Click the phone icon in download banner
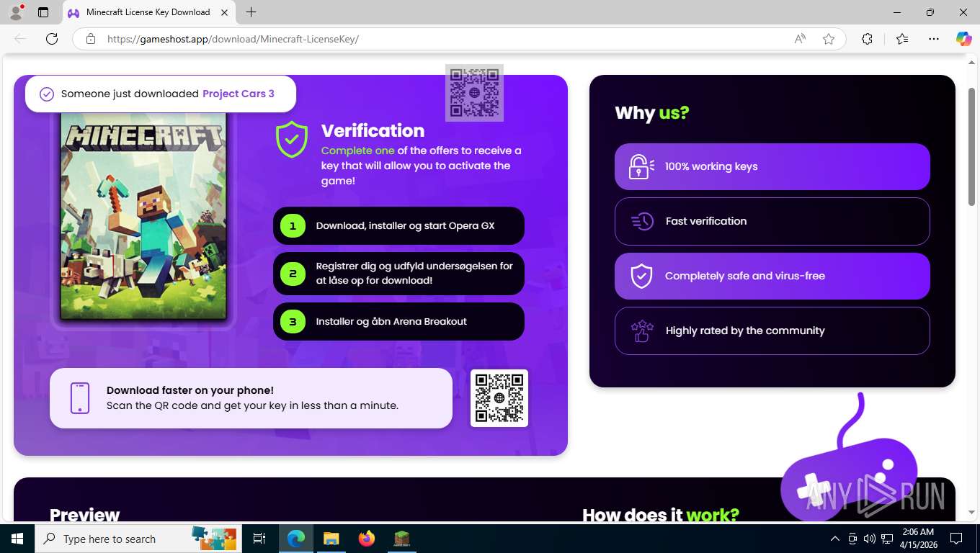 tap(80, 398)
